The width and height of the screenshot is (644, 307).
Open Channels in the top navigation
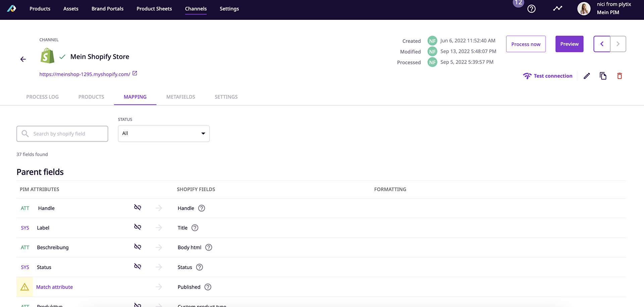pyautogui.click(x=196, y=9)
